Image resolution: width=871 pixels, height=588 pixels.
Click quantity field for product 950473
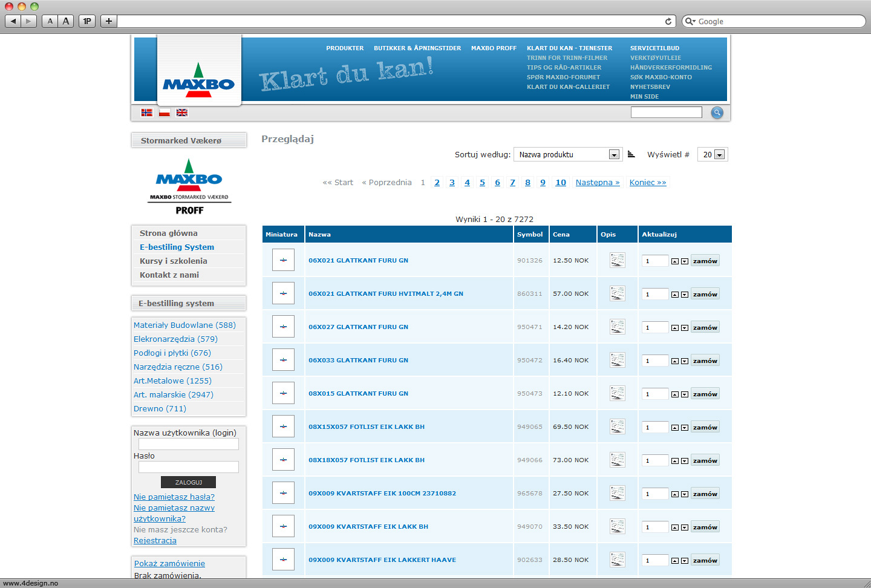click(x=655, y=394)
